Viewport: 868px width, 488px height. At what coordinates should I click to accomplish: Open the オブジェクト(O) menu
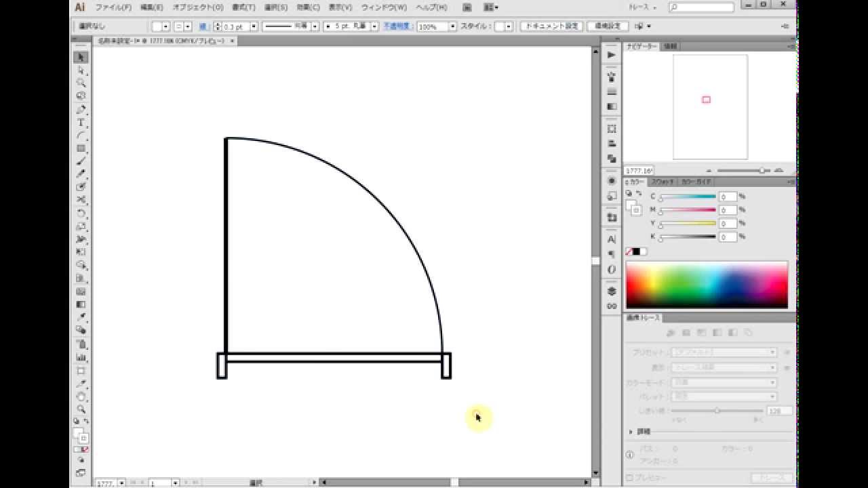pos(198,7)
